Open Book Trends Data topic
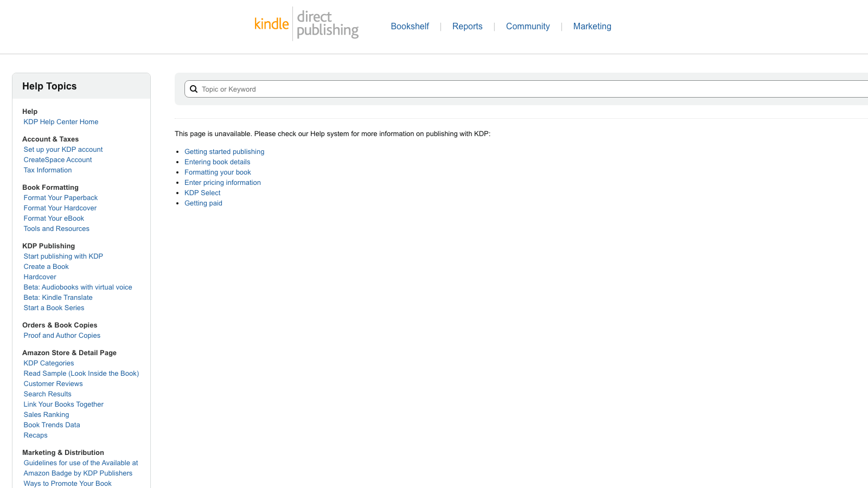868x488 pixels. [52, 425]
